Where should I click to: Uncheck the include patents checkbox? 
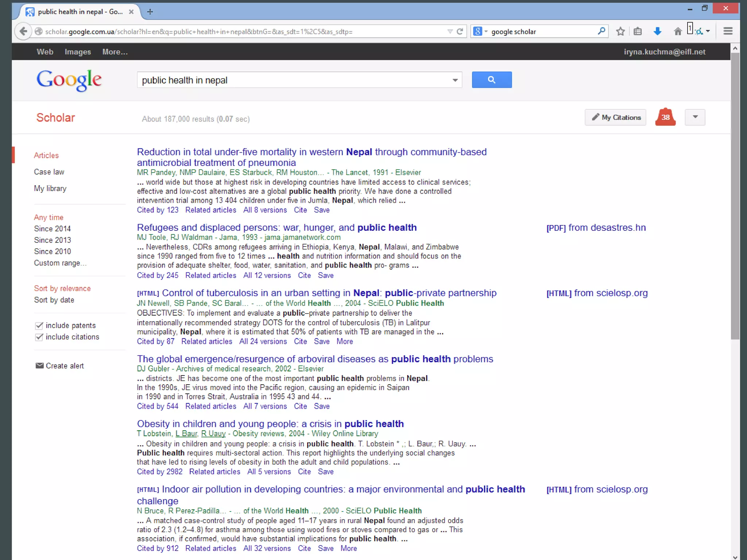(x=39, y=326)
